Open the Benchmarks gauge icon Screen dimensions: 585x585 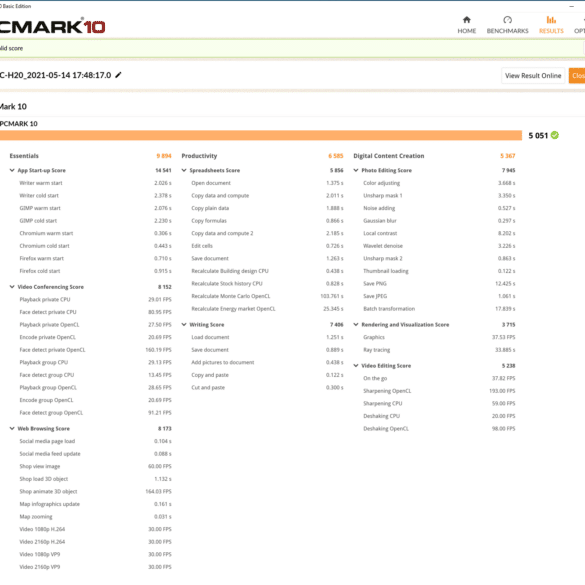(x=507, y=20)
